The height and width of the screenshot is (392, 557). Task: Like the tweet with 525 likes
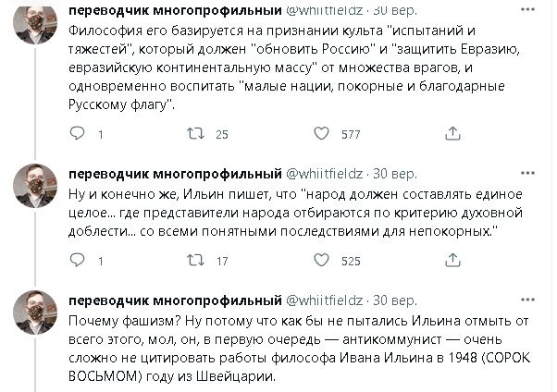319,262
